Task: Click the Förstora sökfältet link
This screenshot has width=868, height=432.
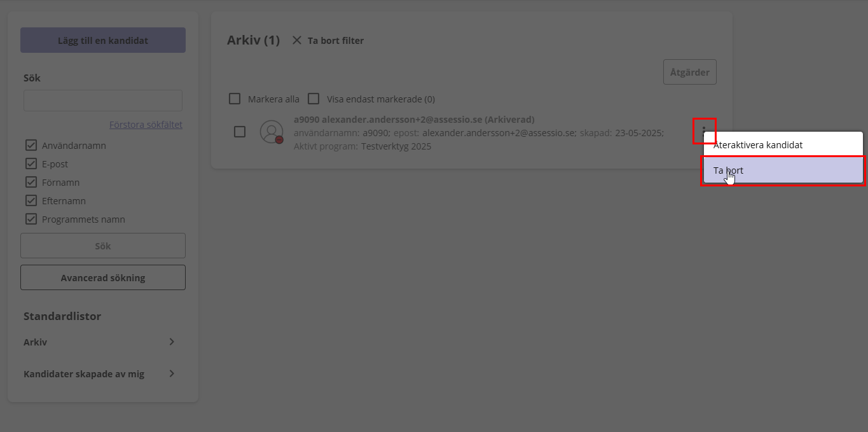Action: (146, 124)
